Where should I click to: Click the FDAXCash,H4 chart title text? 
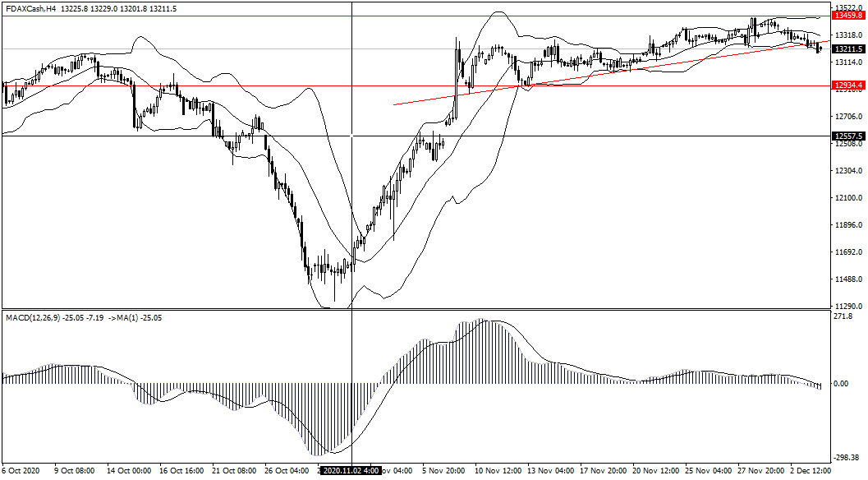click(31, 8)
